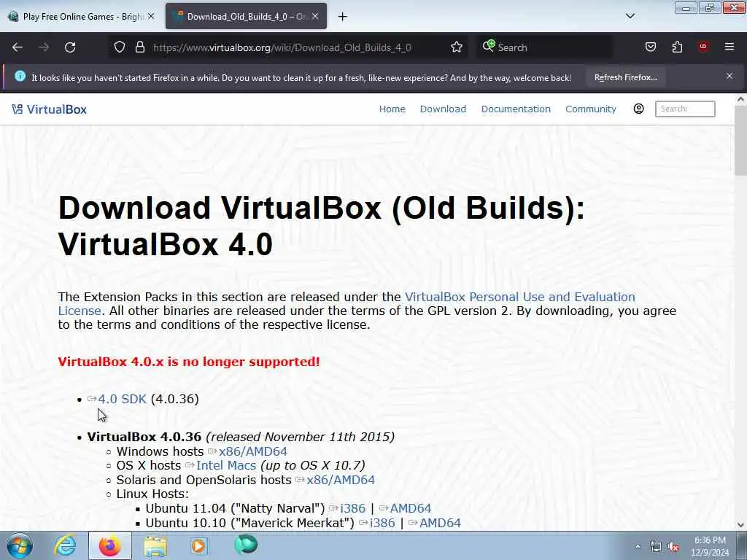This screenshot has height=560, width=747.
Task: Focus the VirtualBox site search field
Action: 684,109
